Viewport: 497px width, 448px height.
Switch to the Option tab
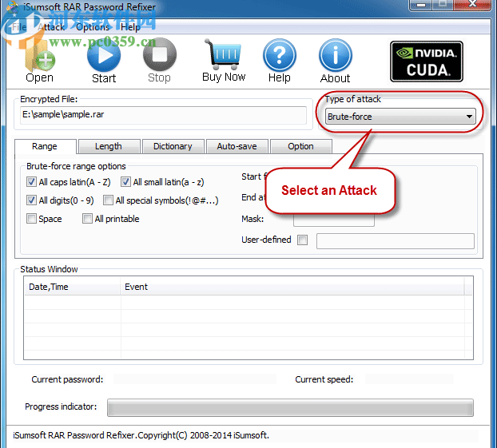[300, 146]
